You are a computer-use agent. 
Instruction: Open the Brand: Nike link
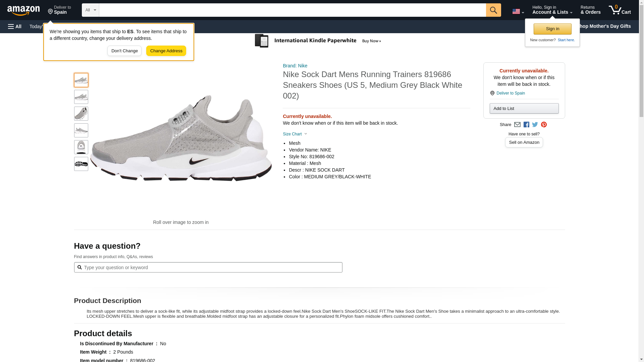coord(295,66)
